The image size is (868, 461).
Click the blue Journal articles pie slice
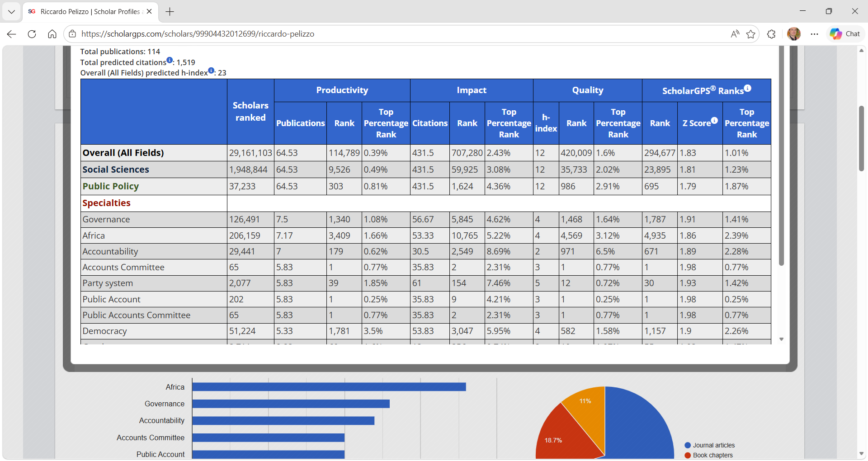coord(640,425)
